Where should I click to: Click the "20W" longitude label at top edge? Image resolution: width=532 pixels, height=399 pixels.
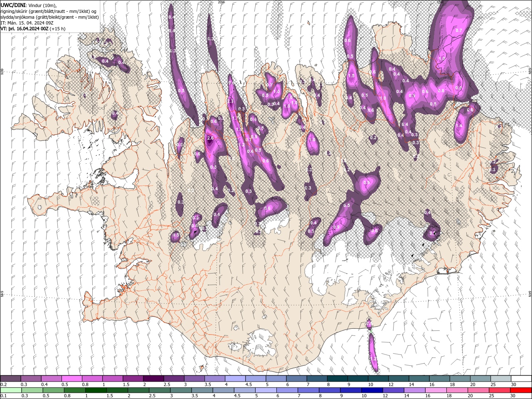(x=221, y=2)
